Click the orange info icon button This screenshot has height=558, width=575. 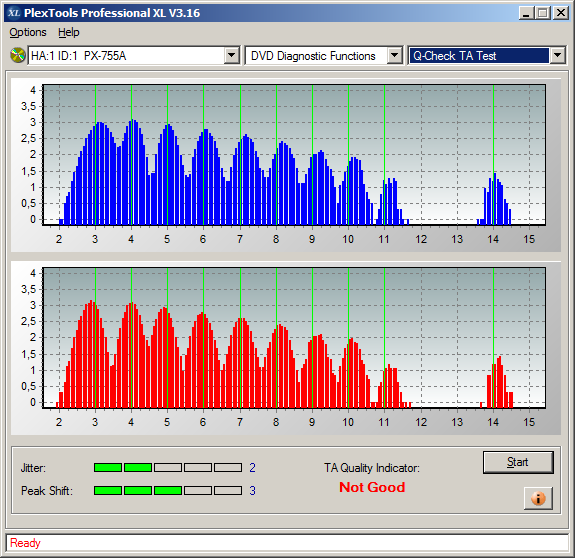tap(538, 498)
